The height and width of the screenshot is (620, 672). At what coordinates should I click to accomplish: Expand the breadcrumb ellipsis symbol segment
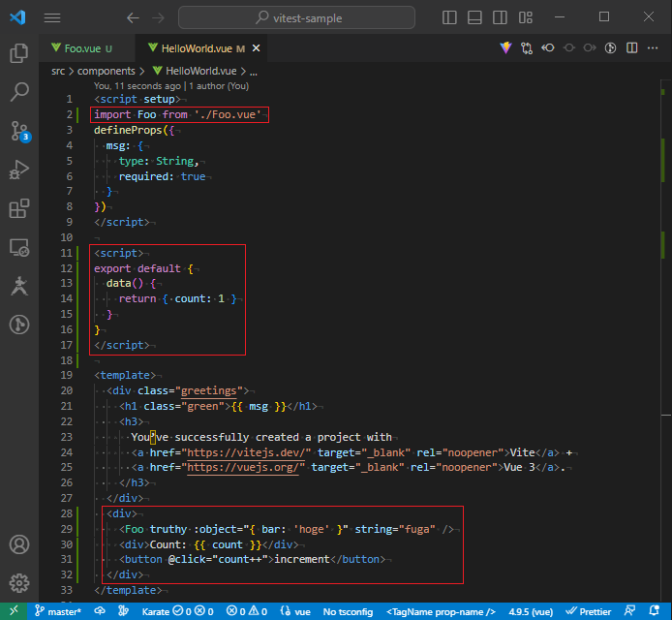click(254, 71)
